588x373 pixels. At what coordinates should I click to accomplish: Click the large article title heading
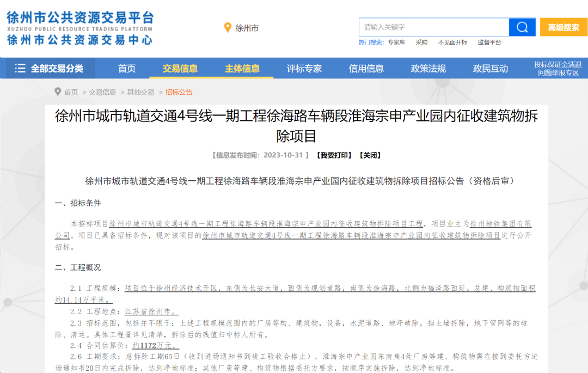tap(296, 126)
